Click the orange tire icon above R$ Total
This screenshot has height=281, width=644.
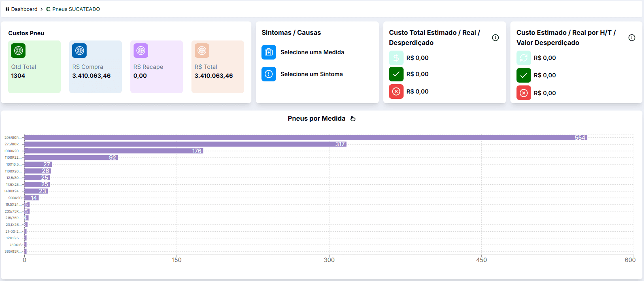point(202,51)
